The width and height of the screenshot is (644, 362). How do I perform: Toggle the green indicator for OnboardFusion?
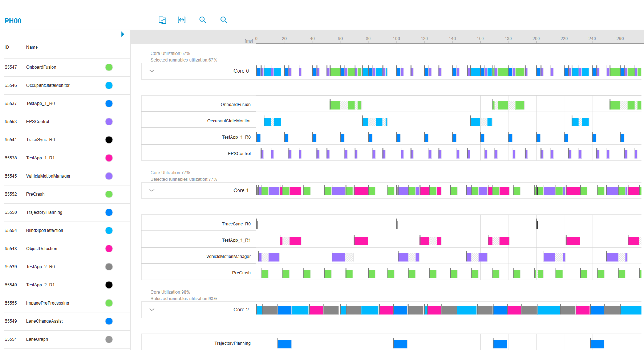109,67
